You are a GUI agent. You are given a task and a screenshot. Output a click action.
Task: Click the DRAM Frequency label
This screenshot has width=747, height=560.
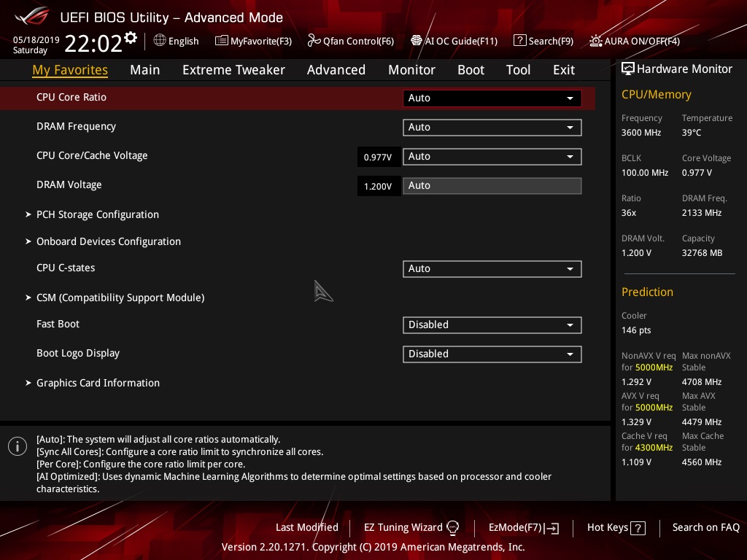pos(76,126)
